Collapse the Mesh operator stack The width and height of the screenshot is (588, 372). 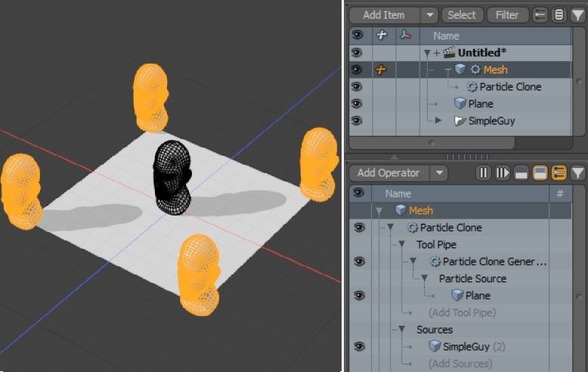pos(379,211)
